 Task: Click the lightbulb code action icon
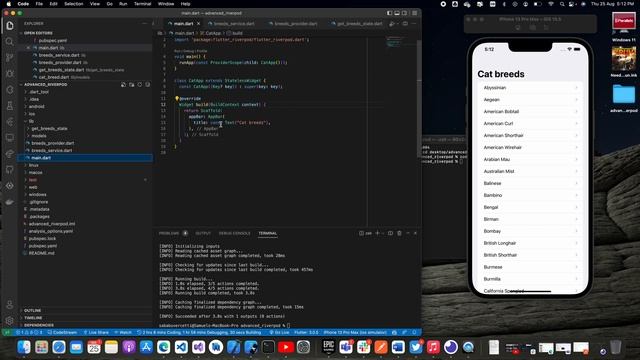177,98
